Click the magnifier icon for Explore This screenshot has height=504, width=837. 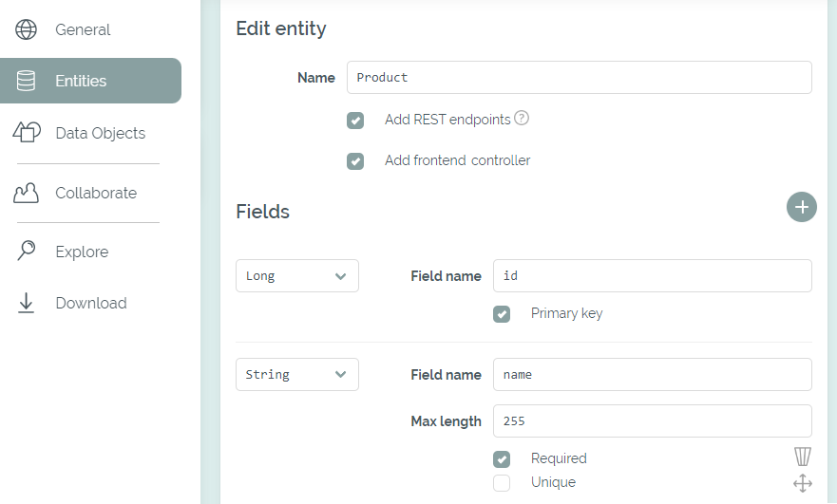[27, 251]
